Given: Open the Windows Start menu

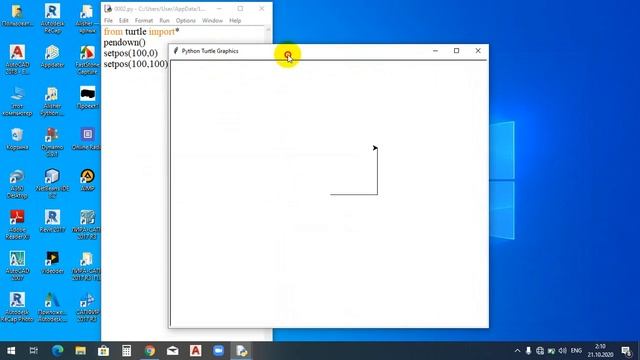Looking at the screenshot, I should 11,351.
